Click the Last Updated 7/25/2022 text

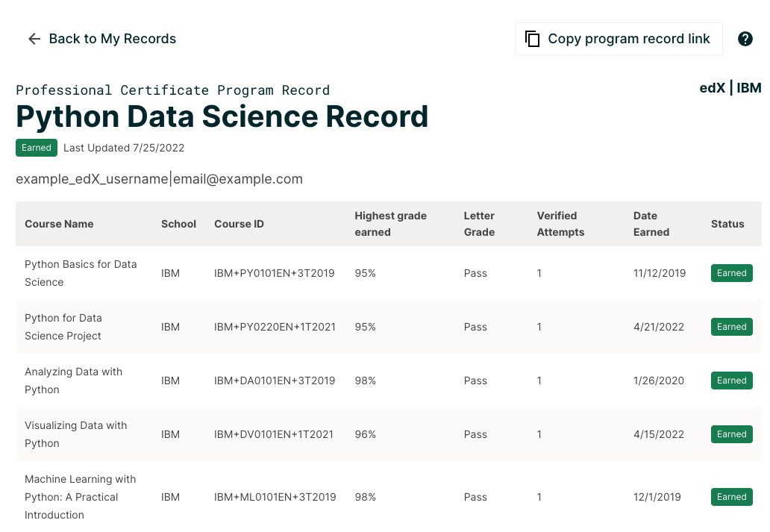point(123,148)
